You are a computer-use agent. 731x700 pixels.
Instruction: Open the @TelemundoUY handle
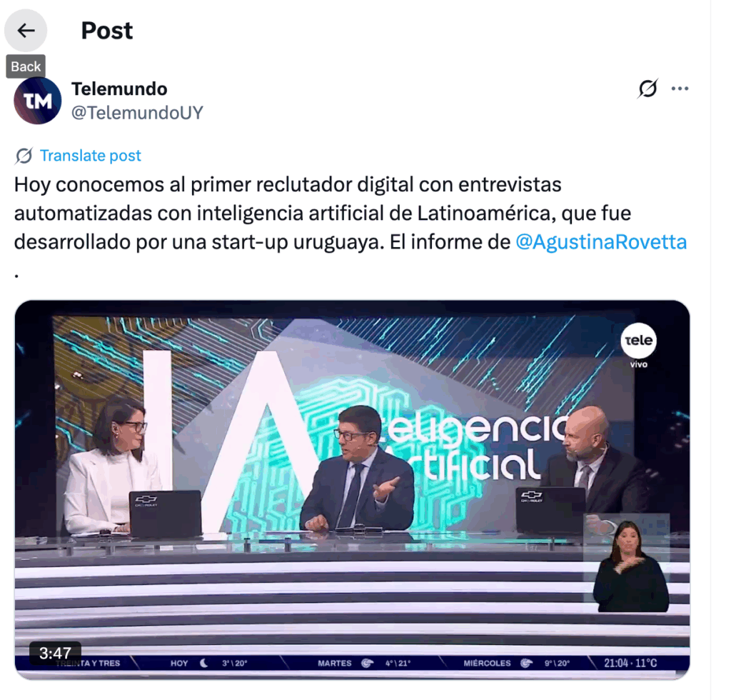(x=137, y=113)
